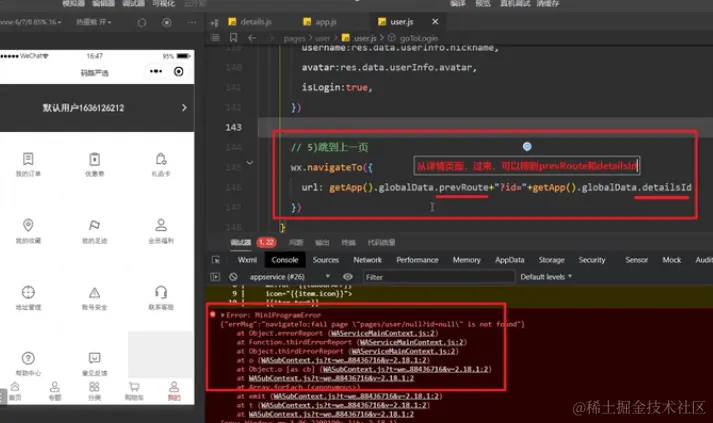The width and height of the screenshot is (713, 423).
Task: Click the record stop icon in simulator toolbar
Action: 167,22
